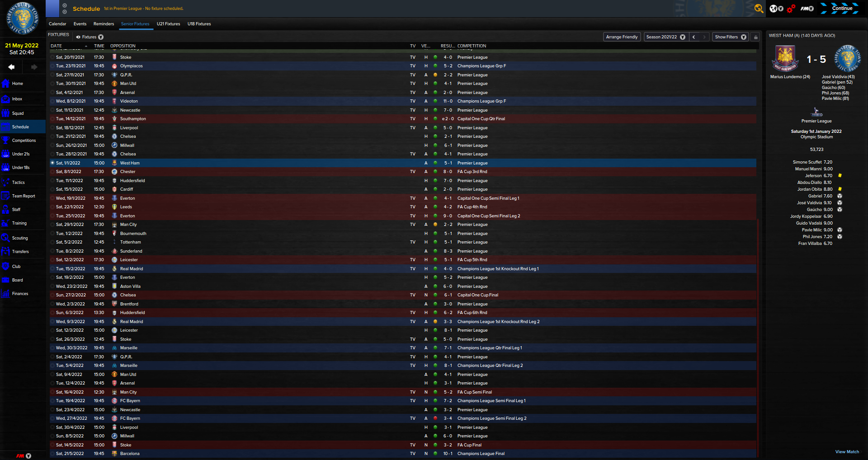
Task: Switch to the Reminders tab
Action: click(x=104, y=24)
